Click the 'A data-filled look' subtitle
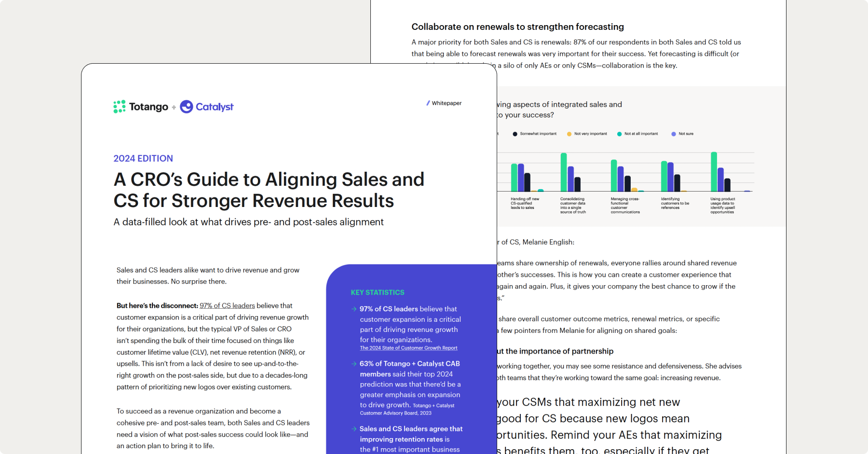 pos(248,222)
